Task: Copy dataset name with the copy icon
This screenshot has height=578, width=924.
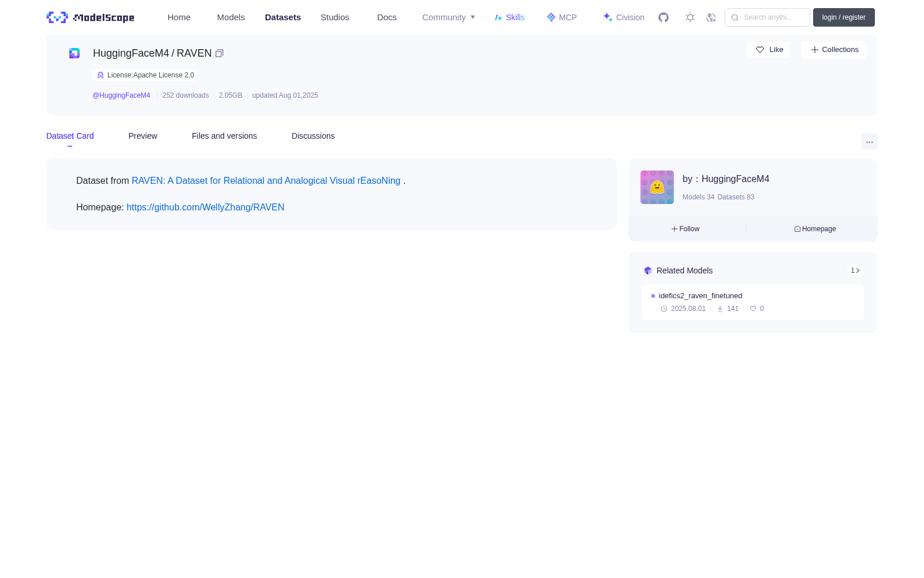Action: [x=219, y=53]
